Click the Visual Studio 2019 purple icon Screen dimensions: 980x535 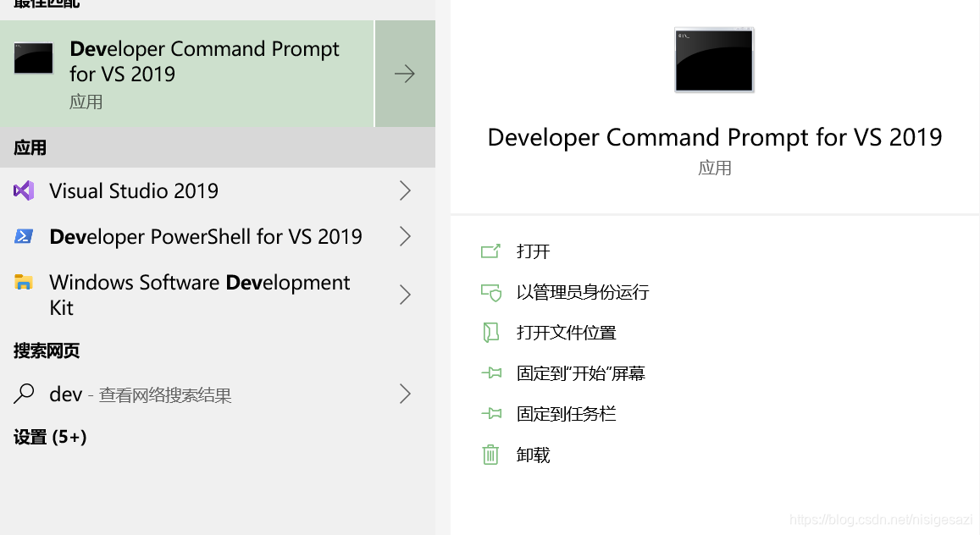tap(24, 190)
